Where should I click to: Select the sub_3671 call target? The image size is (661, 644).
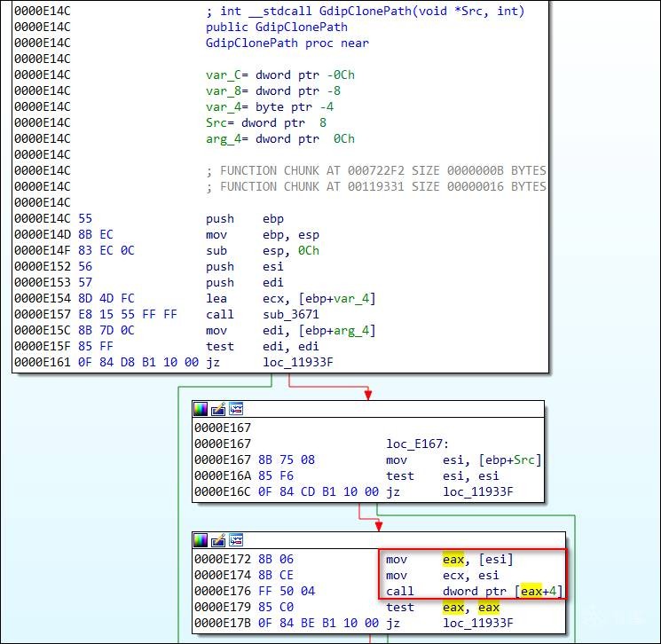291,314
